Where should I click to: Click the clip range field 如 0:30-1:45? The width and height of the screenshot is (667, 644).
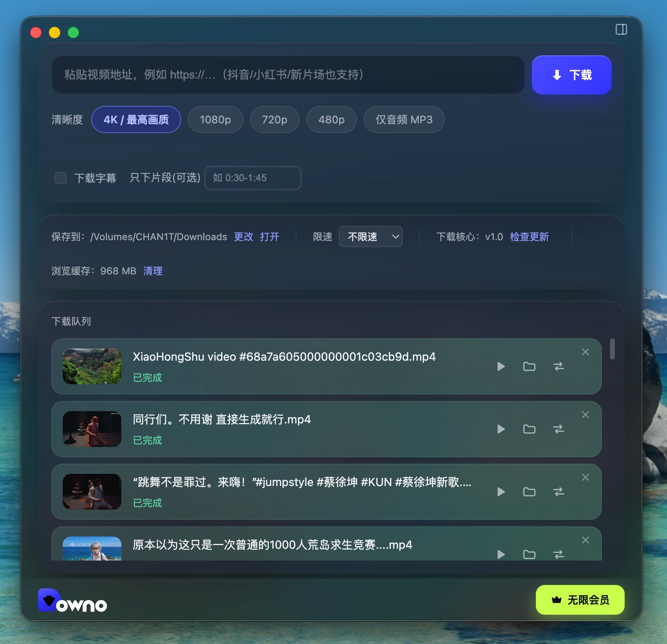(x=253, y=178)
